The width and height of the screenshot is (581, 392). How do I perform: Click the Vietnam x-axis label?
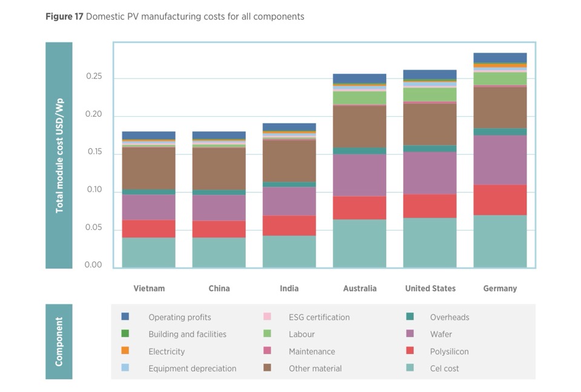pyautogui.click(x=149, y=289)
